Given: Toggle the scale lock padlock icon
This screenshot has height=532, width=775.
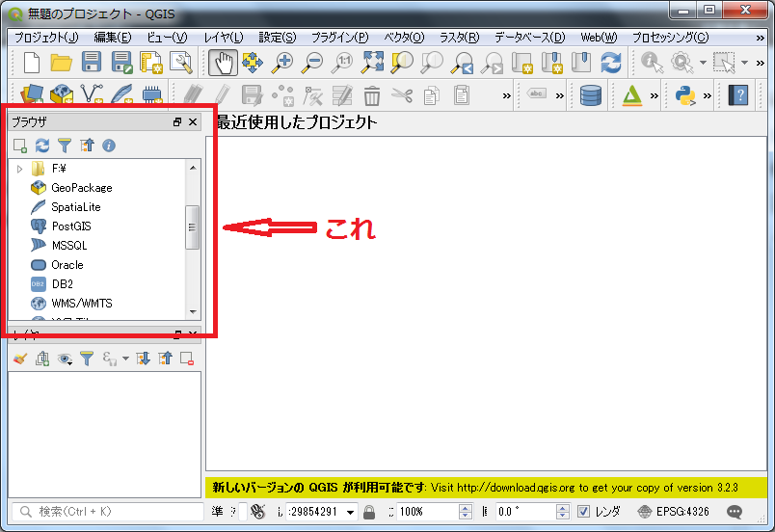Looking at the screenshot, I should click(x=369, y=512).
